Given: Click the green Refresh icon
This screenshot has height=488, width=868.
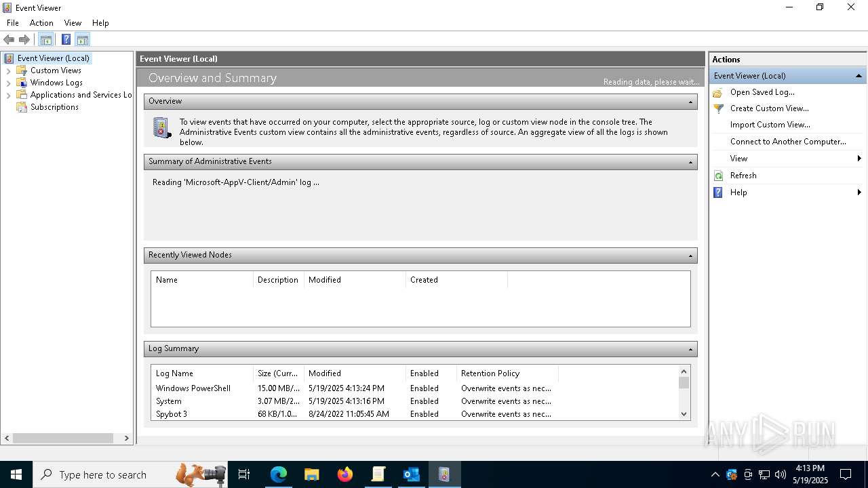Looking at the screenshot, I should click(718, 176).
